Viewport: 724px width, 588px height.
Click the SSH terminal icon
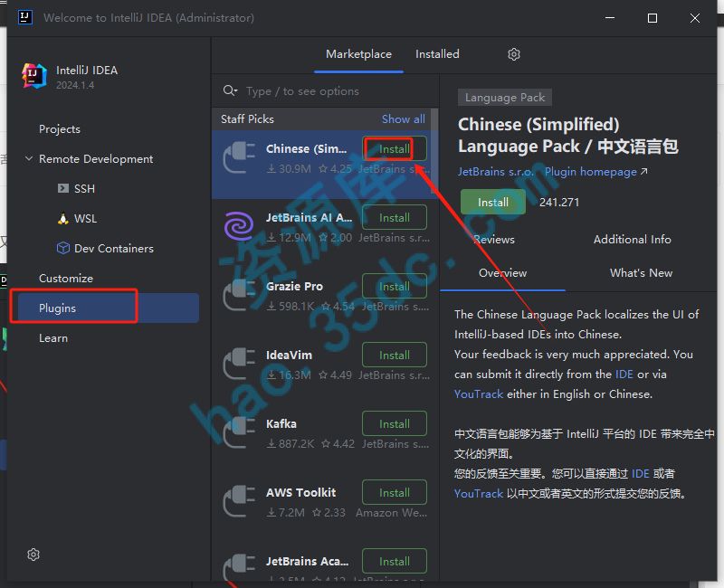[62, 188]
